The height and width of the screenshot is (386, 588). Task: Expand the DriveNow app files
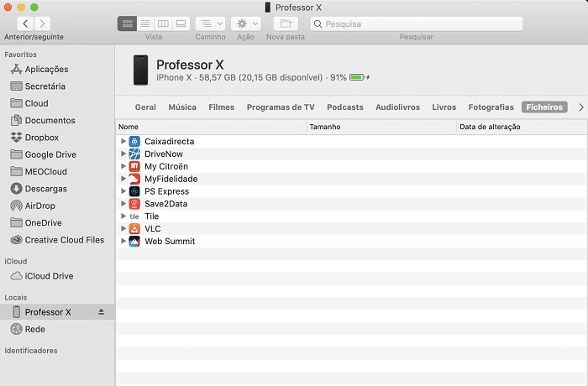(123, 154)
